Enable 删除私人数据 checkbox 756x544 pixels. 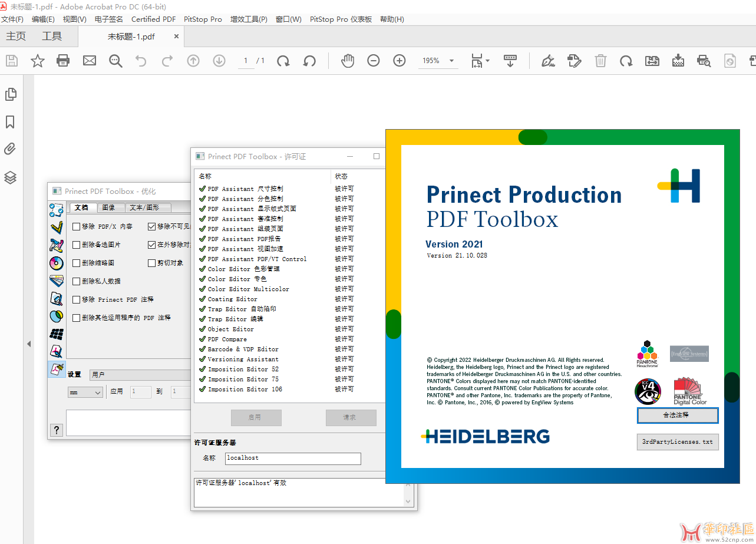pos(76,281)
